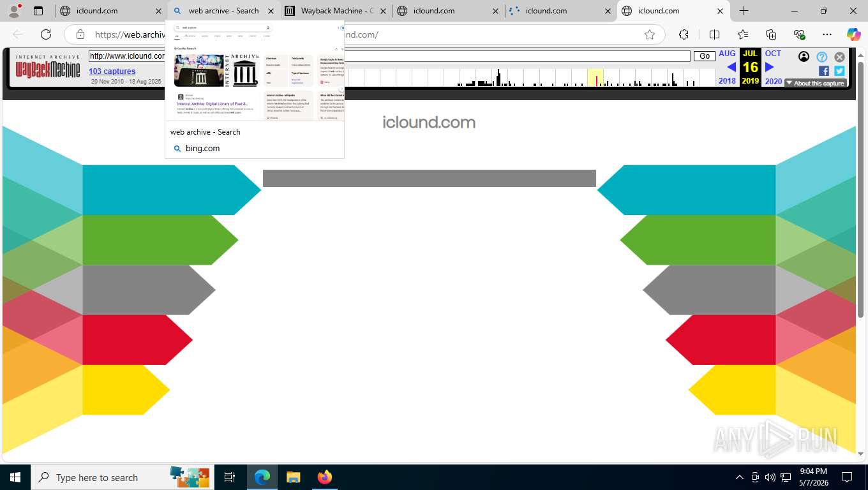Open the Favorites list icon
Image resolution: width=868 pixels, height=490 pixels.
tap(743, 34)
